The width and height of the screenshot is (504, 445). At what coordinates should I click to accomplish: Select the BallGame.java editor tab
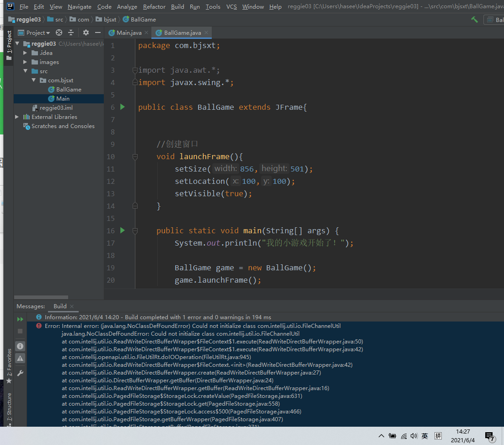(x=182, y=32)
